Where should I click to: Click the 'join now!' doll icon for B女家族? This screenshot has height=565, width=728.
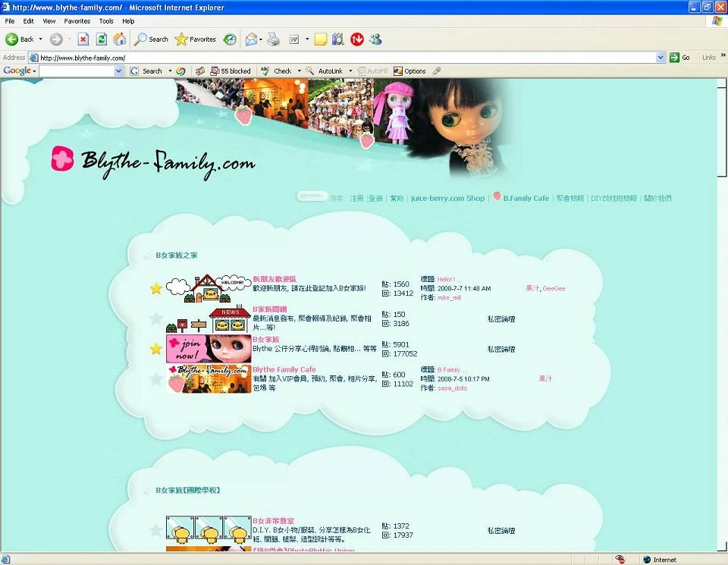click(209, 347)
